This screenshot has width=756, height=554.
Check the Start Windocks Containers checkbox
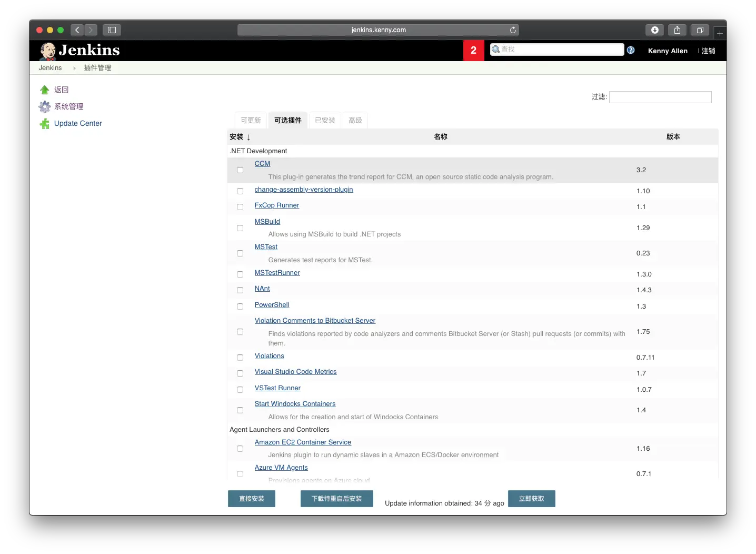click(x=240, y=410)
